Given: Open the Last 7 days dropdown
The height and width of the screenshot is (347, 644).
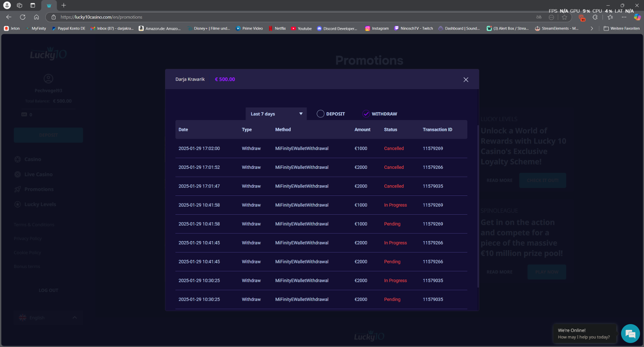Looking at the screenshot, I should 276,114.
